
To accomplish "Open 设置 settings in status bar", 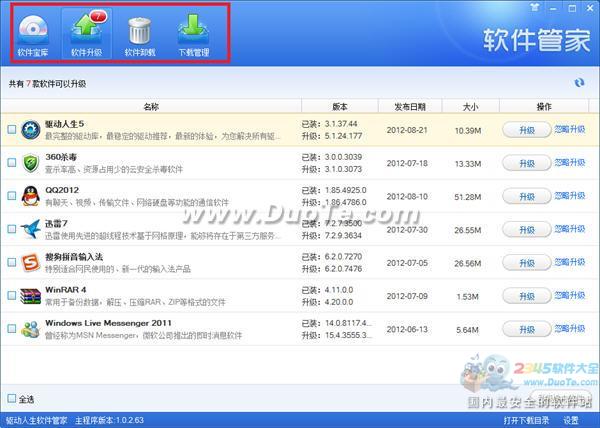I will [571, 420].
